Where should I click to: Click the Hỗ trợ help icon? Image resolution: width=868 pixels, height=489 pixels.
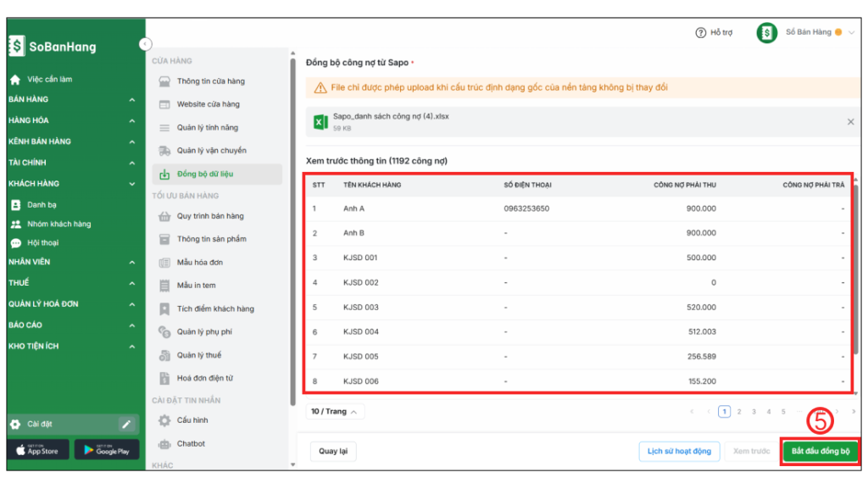coord(701,33)
